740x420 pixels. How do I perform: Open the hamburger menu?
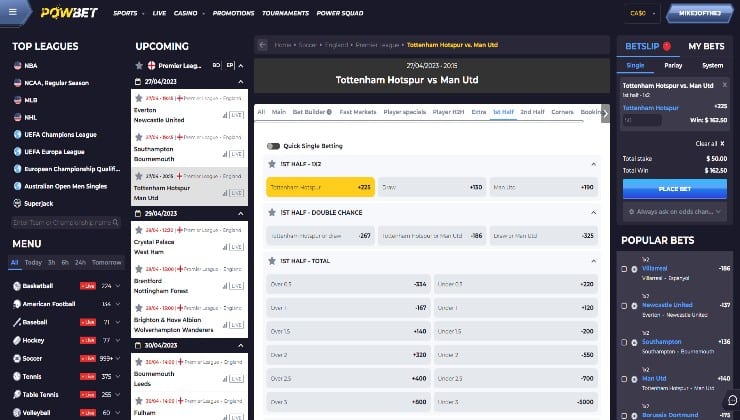(13, 12)
